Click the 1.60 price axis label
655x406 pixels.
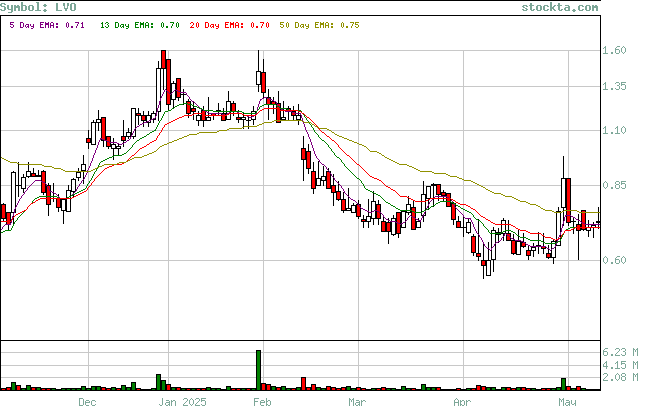[x=614, y=50]
